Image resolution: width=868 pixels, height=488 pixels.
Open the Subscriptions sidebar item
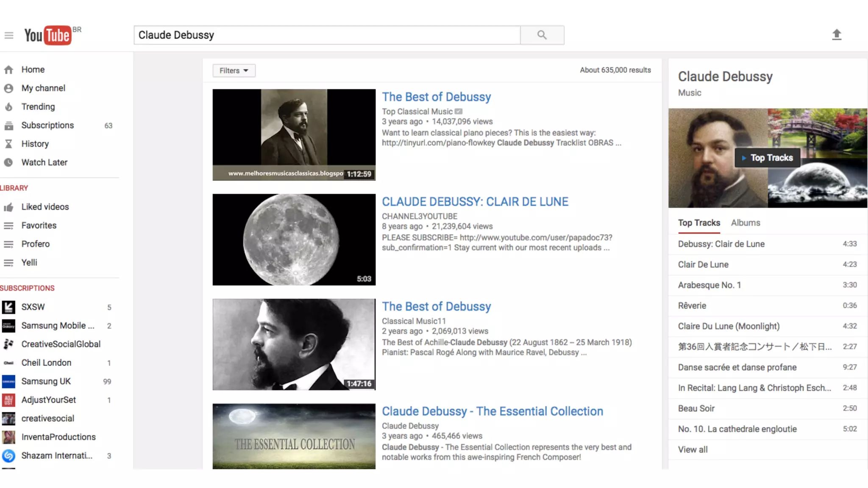pos(47,125)
